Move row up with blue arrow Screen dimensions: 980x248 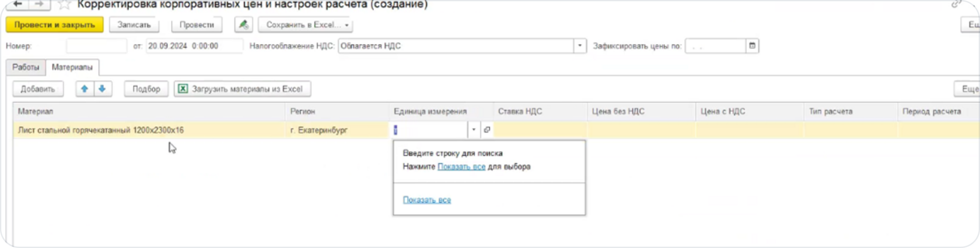point(85,89)
